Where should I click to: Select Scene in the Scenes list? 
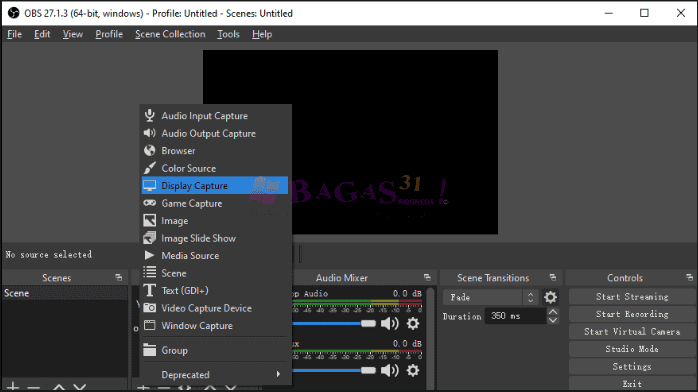click(65, 293)
